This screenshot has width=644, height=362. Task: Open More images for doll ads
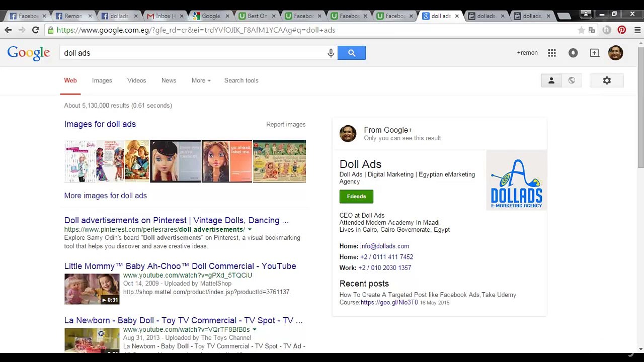106,196
